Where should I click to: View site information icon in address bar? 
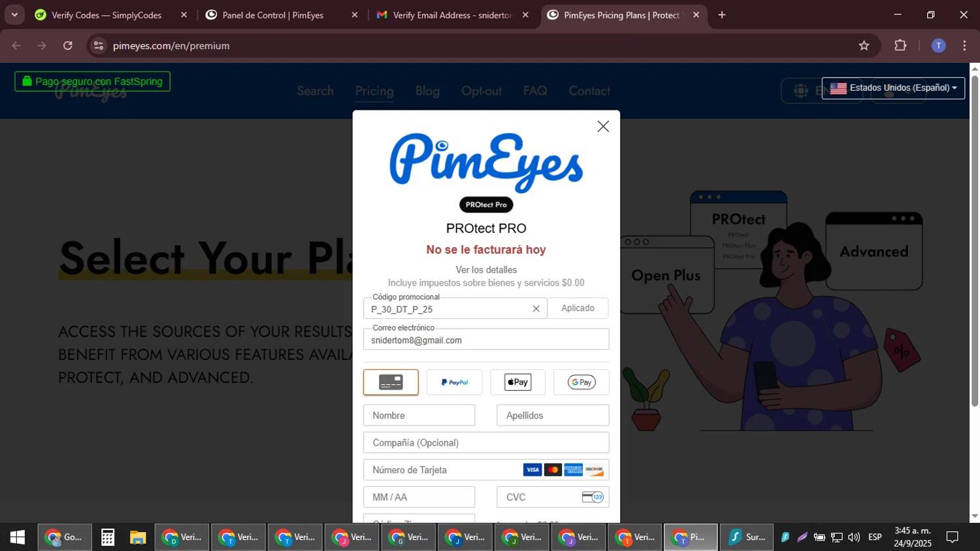click(x=99, y=46)
